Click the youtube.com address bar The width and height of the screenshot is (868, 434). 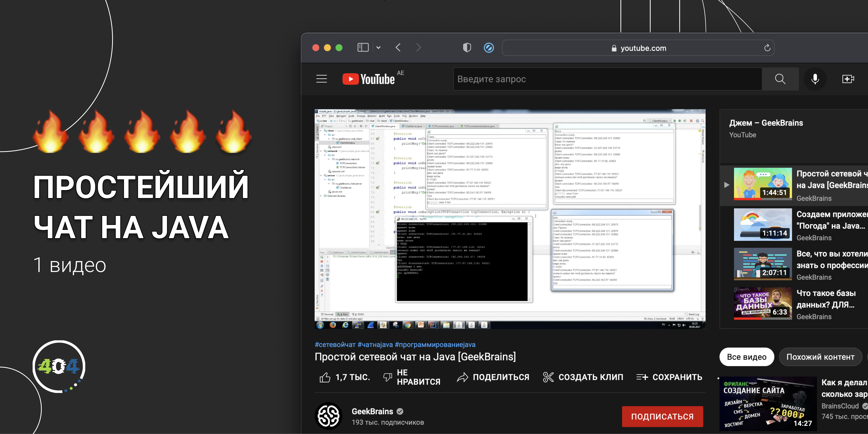(638, 48)
